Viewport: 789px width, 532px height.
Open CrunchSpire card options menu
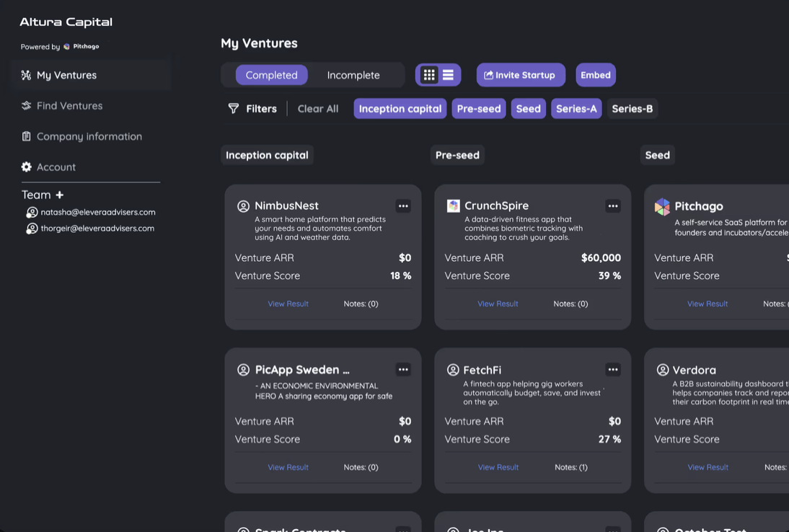coord(612,205)
